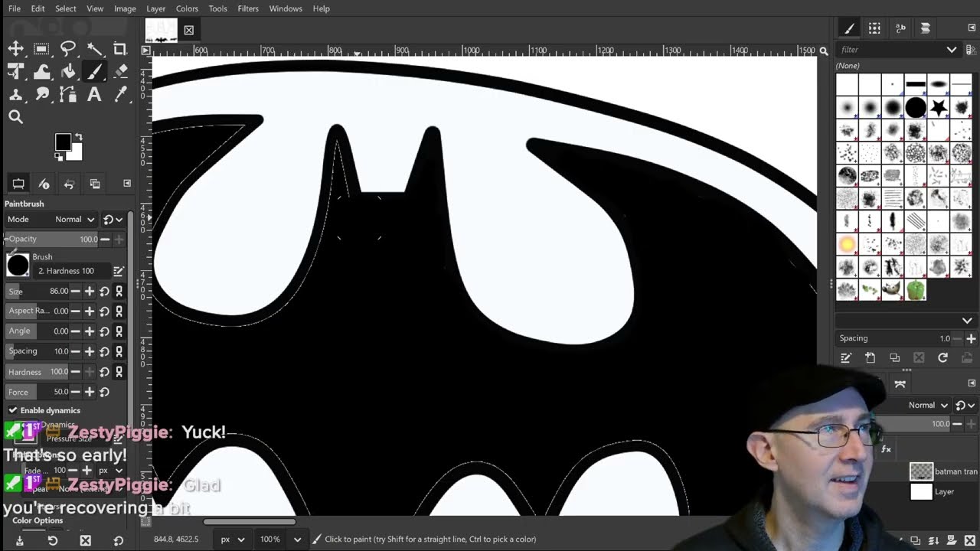Toggle the Aspect Ratio link to brush native
The height and width of the screenshot is (551, 980).
[x=119, y=311]
